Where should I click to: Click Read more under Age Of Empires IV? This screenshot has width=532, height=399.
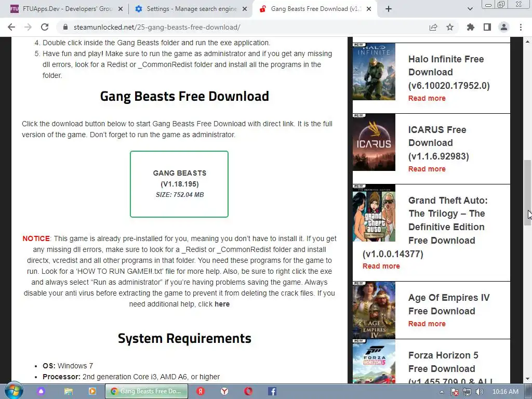[427, 324]
